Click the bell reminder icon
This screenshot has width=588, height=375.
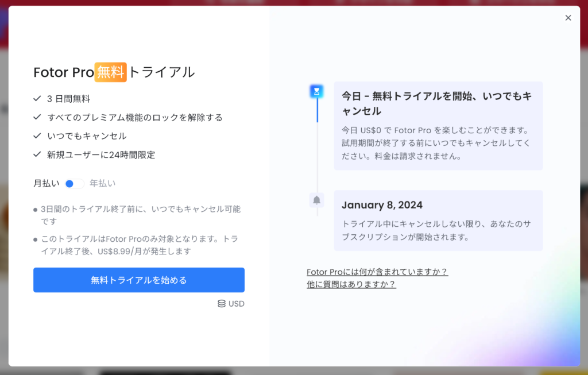(317, 200)
